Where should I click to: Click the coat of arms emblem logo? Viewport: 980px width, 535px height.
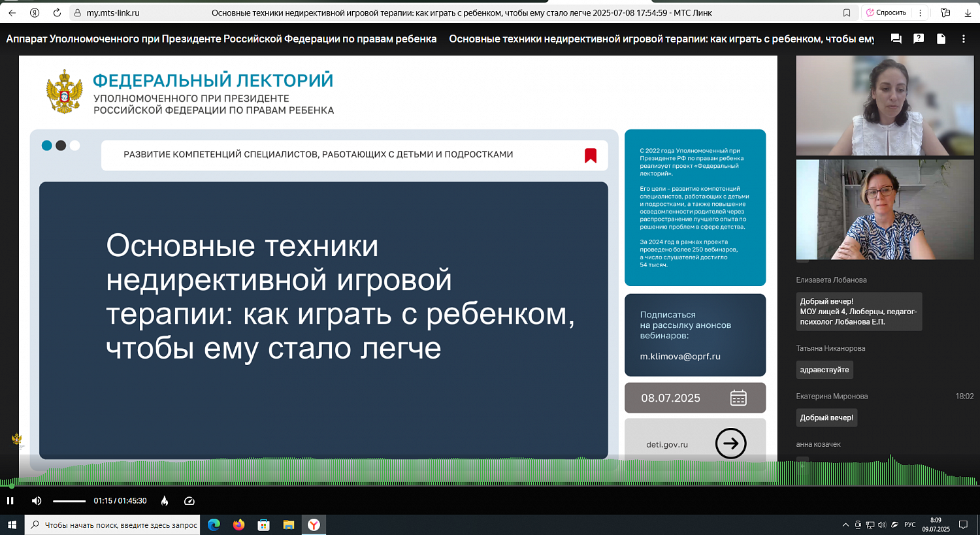(65, 91)
